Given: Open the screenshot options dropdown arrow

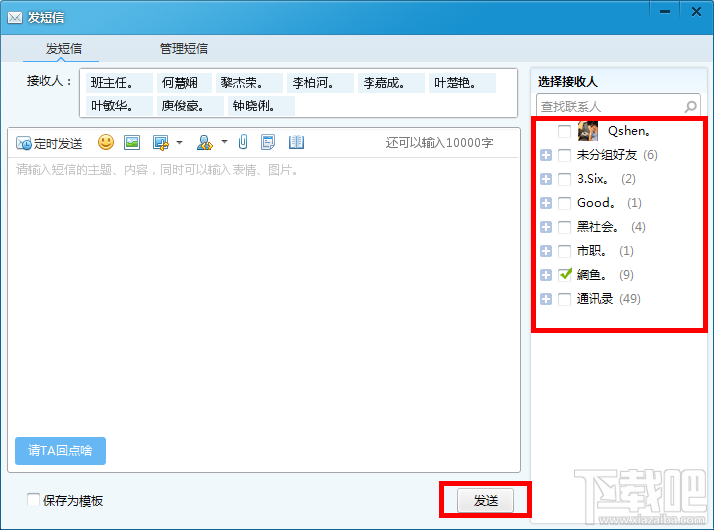Looking at the screenshot, I should click(x=179, y=143).
